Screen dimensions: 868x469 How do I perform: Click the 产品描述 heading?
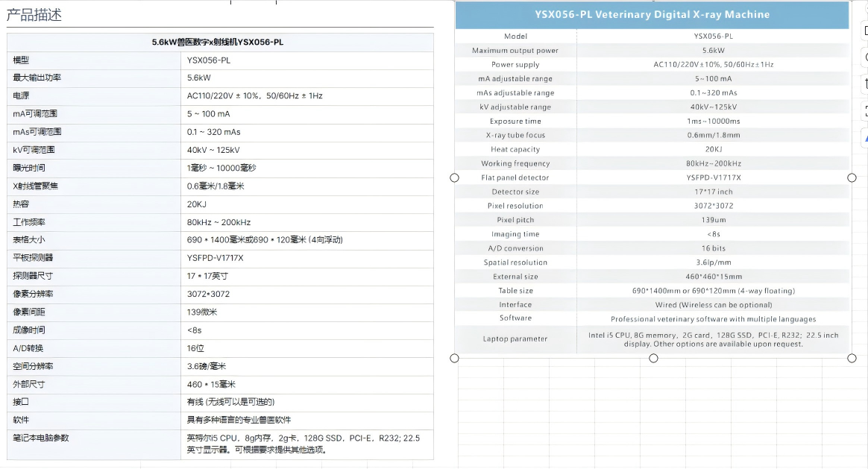(34, 15)
